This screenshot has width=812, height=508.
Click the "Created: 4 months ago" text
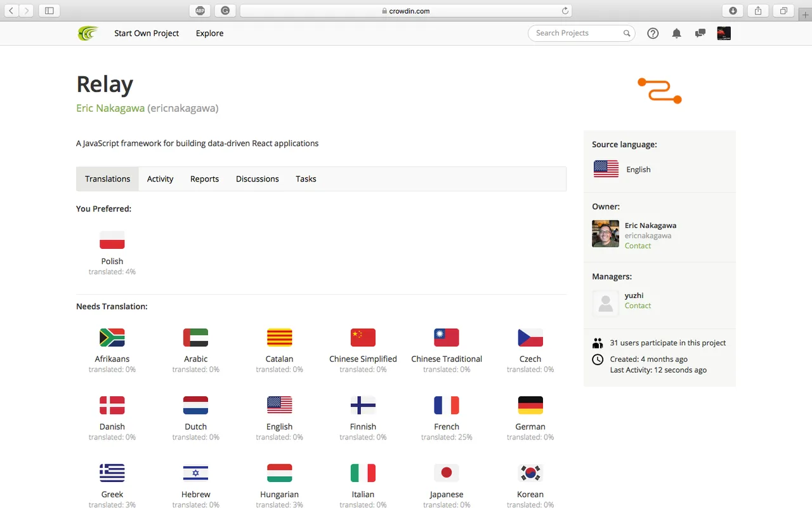pos(649,359)
